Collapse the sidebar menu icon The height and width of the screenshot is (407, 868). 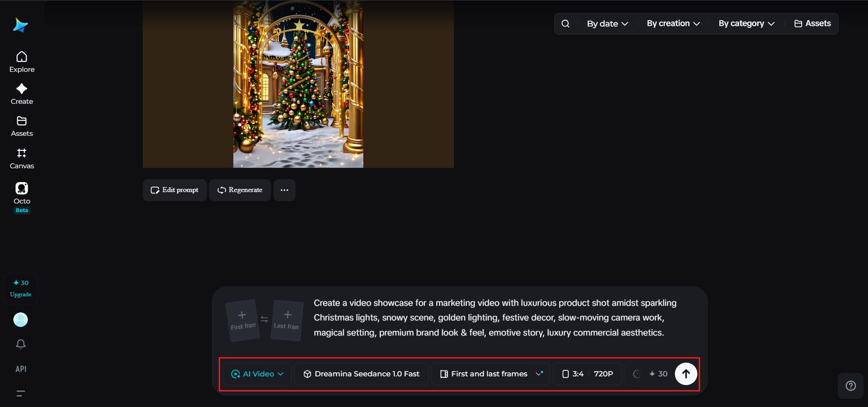pyautogui.click(x=21, y=393)
